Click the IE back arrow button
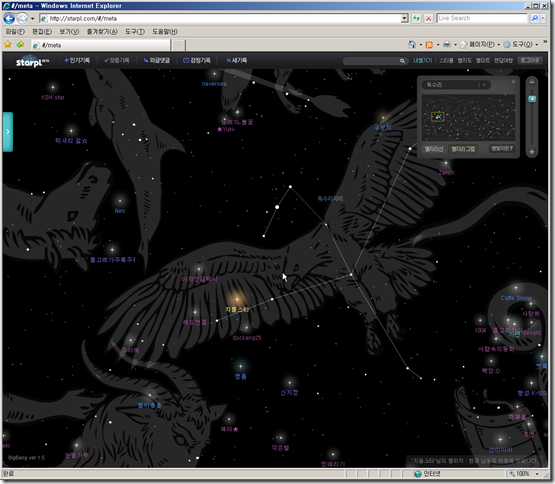This screenshot has width=555, height=484. coord(9,18)
